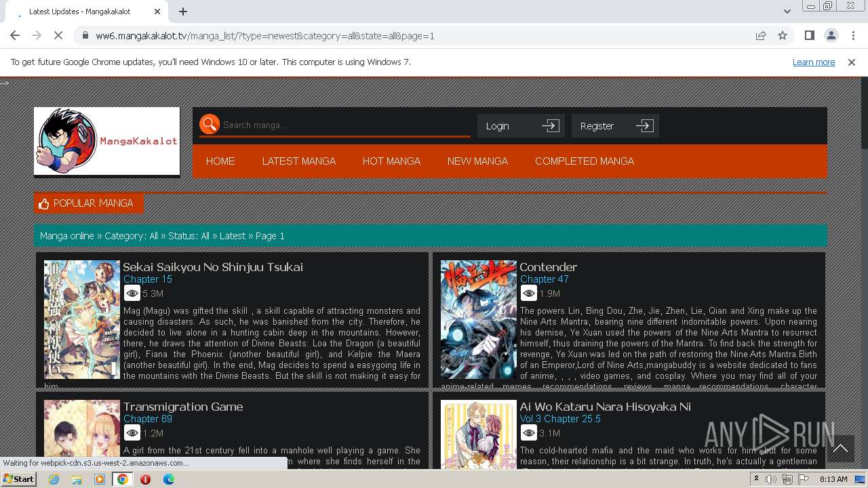
Task: Open the Transmigration Game title
Action: (x=183, y=407)
